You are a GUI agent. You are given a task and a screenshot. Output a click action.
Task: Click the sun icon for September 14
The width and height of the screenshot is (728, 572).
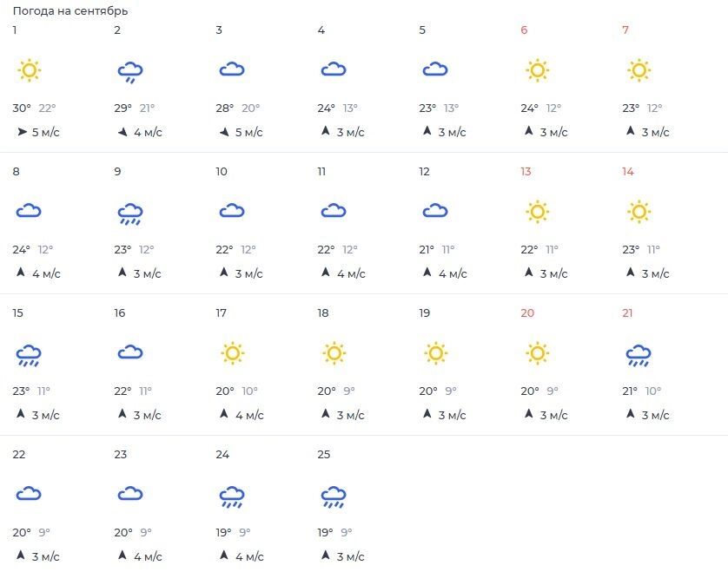pyautogui.click(x=639, y=212)
